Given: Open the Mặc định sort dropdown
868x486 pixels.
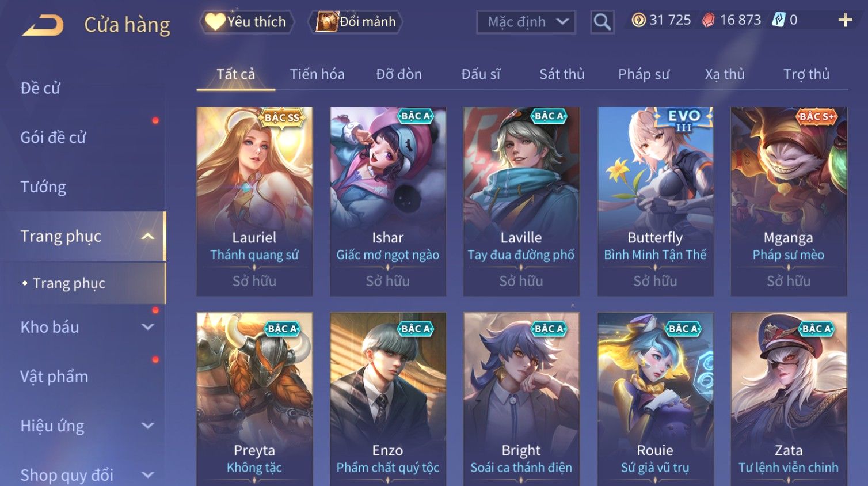Looking at the screenshot, I should coord(526,22).
